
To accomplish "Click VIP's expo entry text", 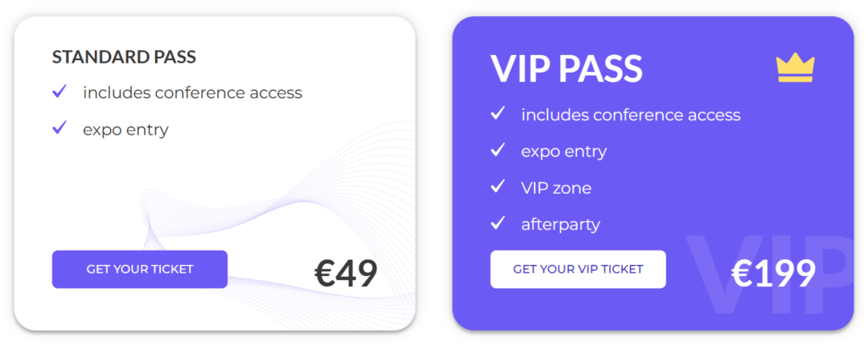I will click(x=564, y=152).
